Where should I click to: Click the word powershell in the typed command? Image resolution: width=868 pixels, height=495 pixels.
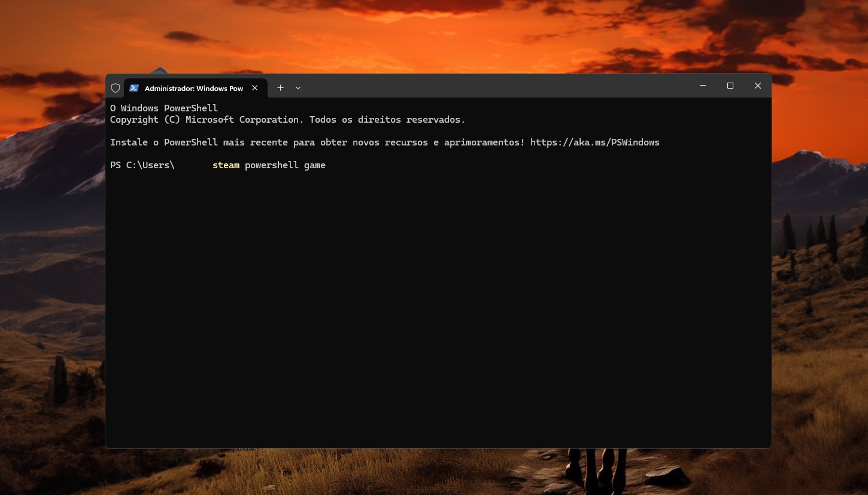click(271, 165)
